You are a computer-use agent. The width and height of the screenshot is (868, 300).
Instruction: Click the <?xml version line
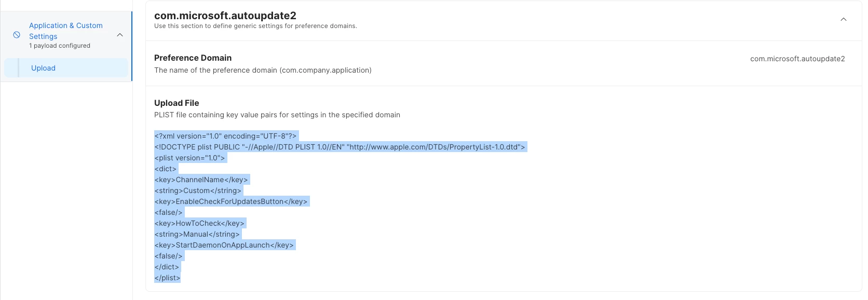click(226, 136)
